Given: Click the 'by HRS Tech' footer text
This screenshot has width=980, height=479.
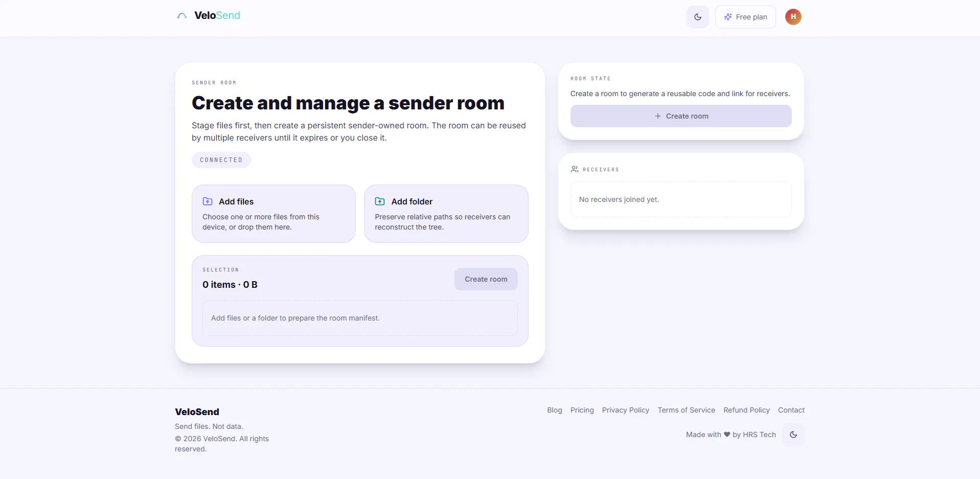Looking at the screenshot, I should click(x=754, y=435).
